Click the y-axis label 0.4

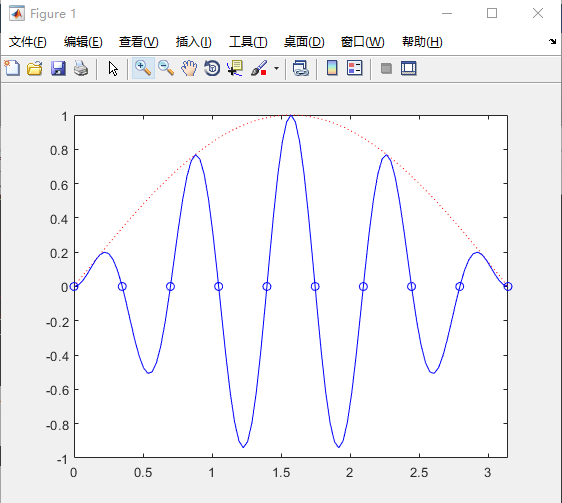point(59,219)
